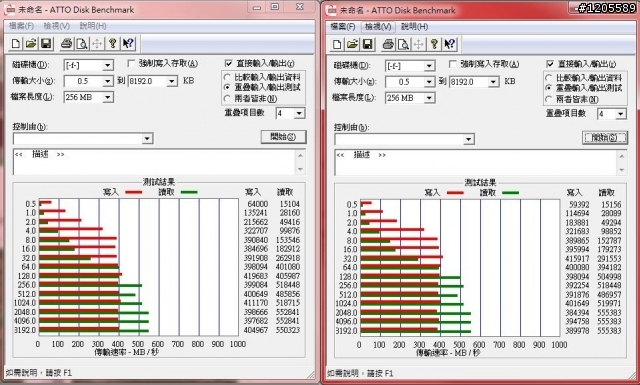Viewport: 640px width, 385px height.
Task: Click 開始(S) start button in left window
Action: tap(283, 137)
